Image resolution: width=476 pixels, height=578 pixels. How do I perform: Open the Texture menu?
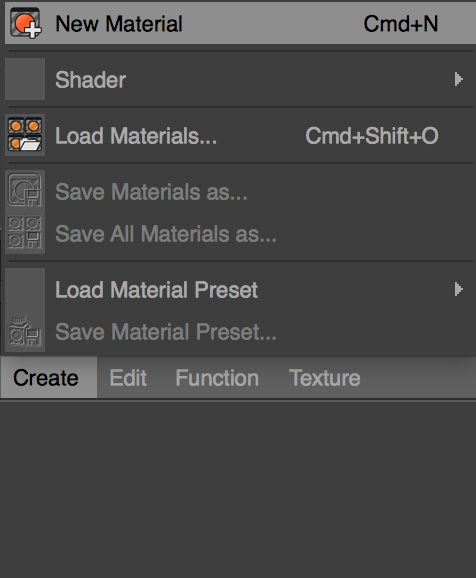(x=324, y=378)
